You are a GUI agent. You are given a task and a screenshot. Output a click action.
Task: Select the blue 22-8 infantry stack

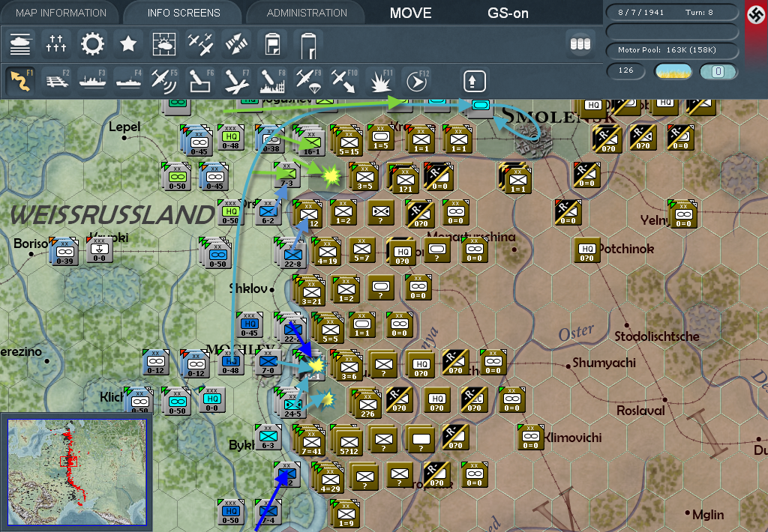tap(292, 255)
